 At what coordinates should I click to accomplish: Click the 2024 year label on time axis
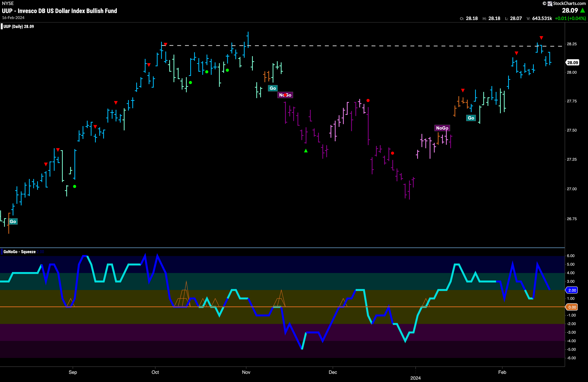coord(416,378)
